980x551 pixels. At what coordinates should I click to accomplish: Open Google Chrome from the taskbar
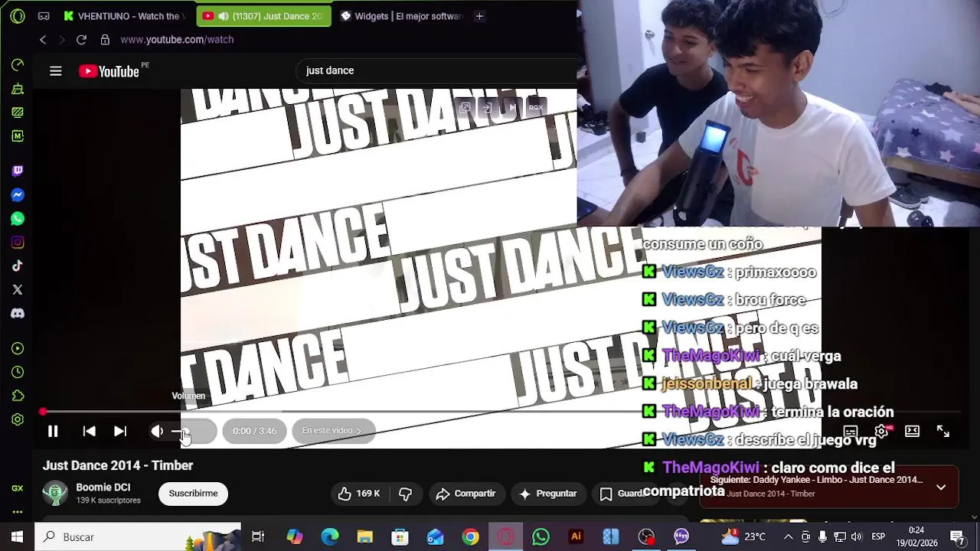pyautogui.click(x=471, y=537)
